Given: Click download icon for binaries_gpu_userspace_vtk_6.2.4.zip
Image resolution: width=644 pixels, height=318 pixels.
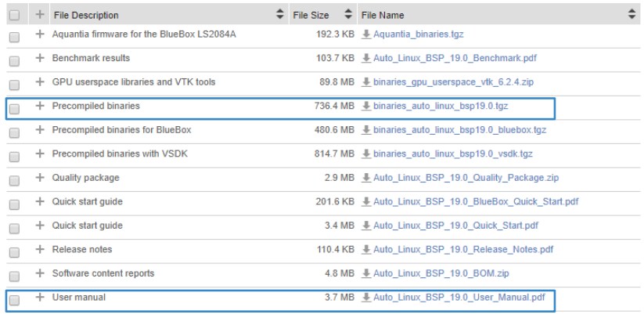Looking at the screenshot, I should [x=365, y=81].
